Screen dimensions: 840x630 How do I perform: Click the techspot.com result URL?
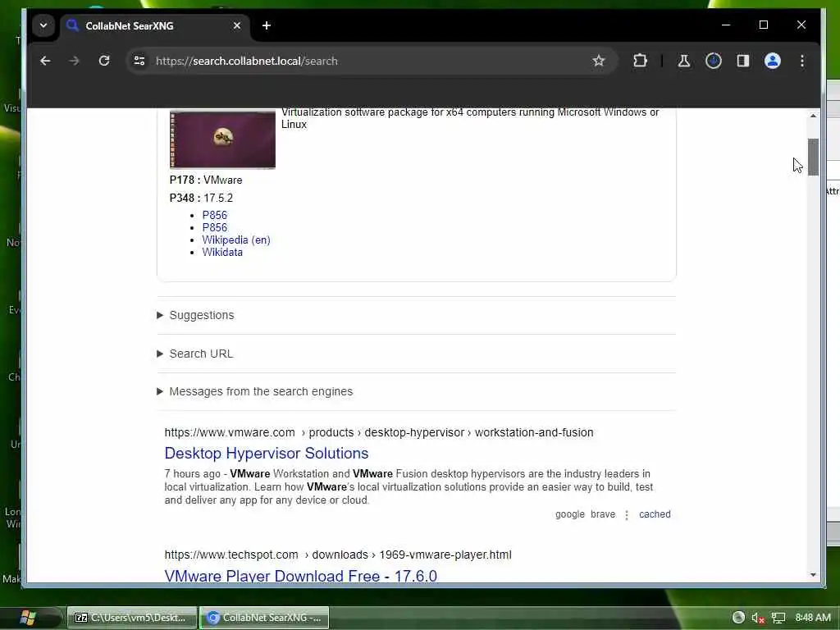[x=338, y=555]
